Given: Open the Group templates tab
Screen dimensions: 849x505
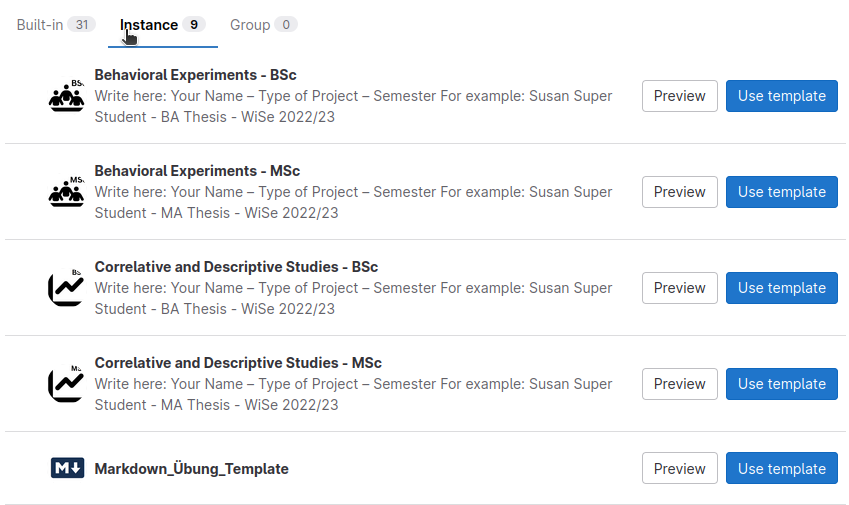Looking at the screenshot, I should pyautogui.click(x=263, y=25).
